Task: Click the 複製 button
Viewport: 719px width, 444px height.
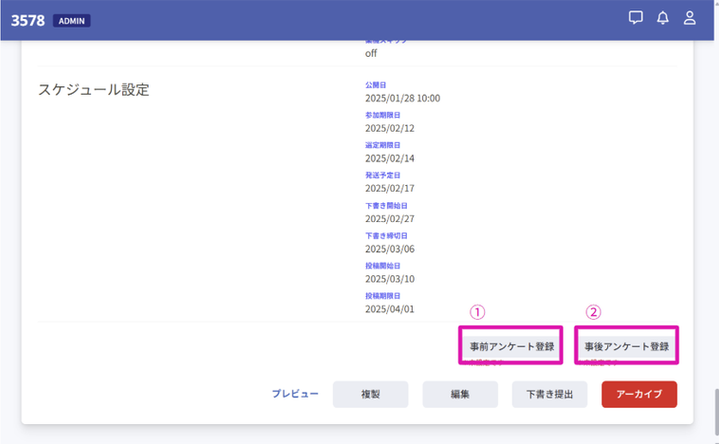Action: coord(371,394)
